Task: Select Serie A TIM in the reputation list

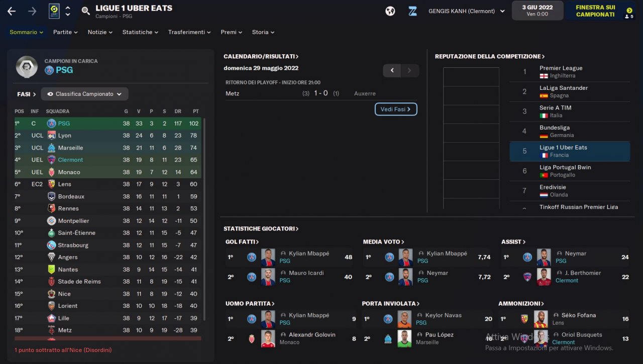Action: click(570, 111)
